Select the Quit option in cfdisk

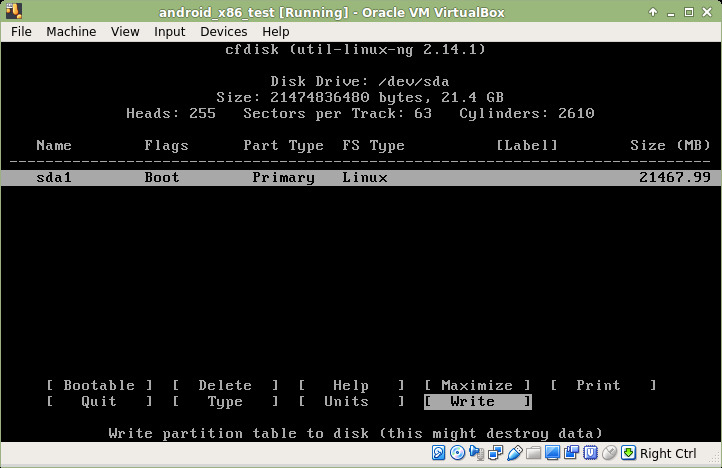pyautogui.click(x=99, y=401)
